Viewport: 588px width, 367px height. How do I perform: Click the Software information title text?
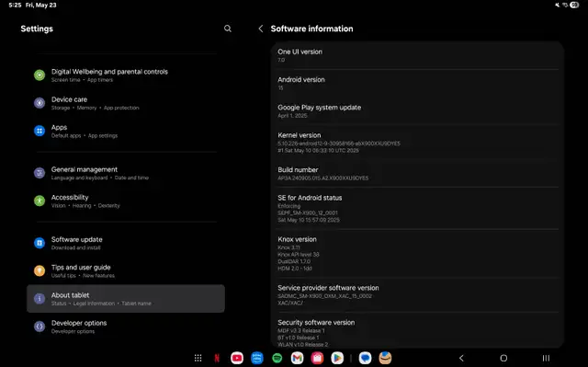[311, 29]
